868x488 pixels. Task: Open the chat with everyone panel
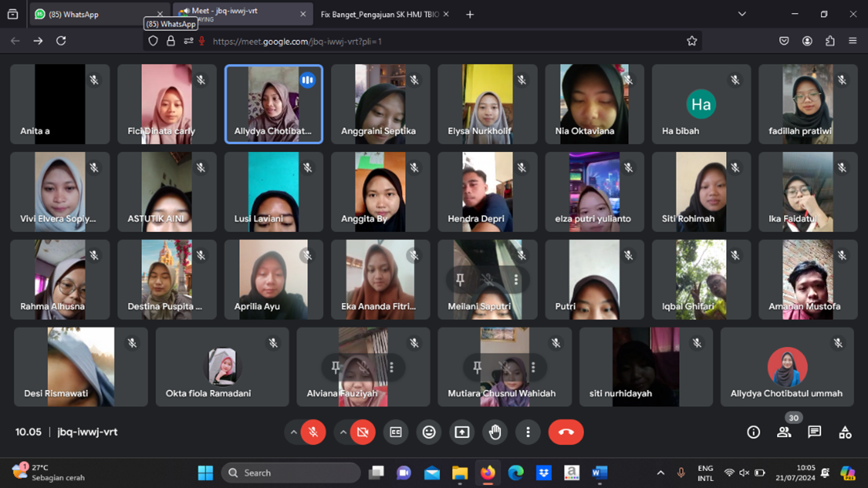[815, 432]
